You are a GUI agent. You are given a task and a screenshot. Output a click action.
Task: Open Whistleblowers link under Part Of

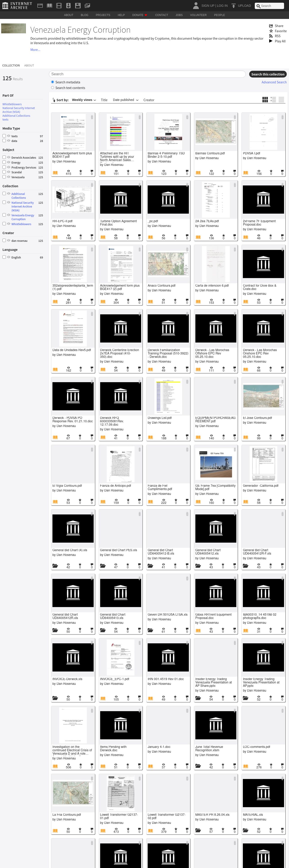[x=12, y=104]
